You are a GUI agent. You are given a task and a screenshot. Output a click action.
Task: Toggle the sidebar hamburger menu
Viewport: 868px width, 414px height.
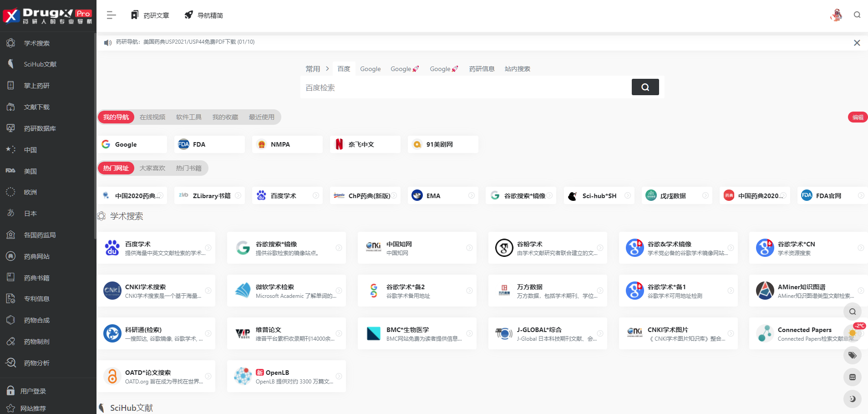click(x=112, y=15)
